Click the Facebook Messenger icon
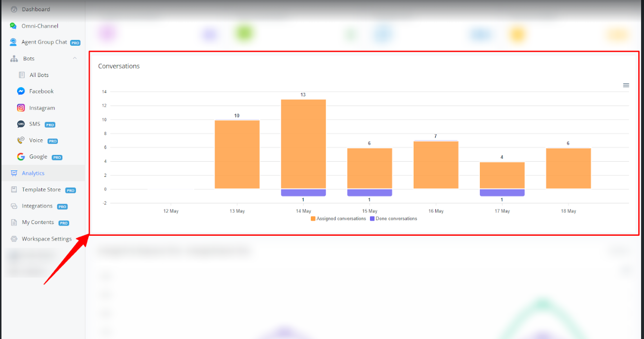 click(21, 91)
